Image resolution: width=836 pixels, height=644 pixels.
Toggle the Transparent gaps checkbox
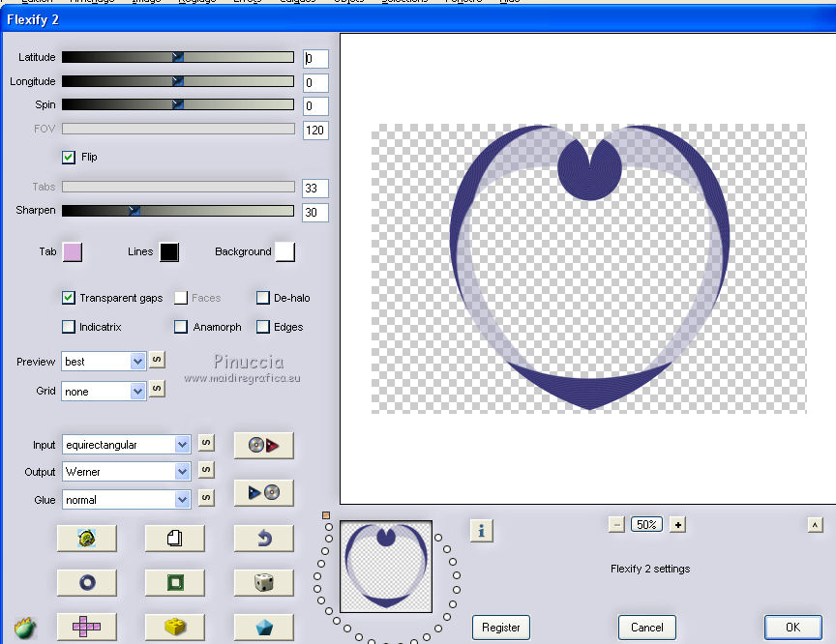(69, 298)
